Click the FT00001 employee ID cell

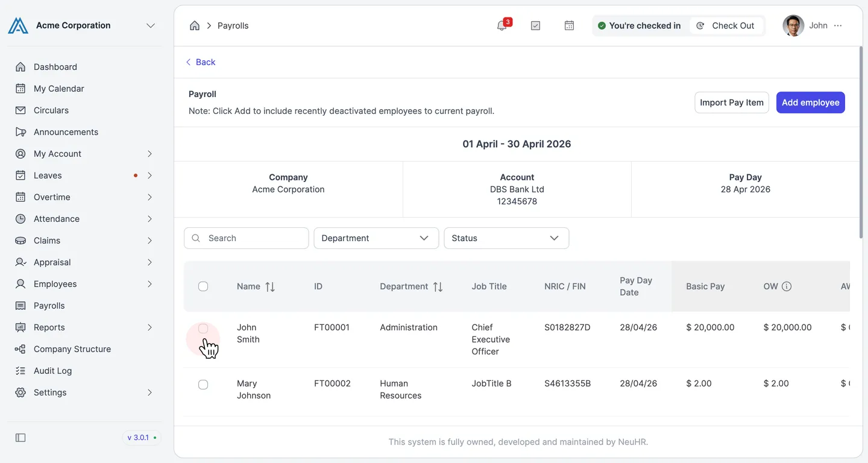(x=332, y=327)
